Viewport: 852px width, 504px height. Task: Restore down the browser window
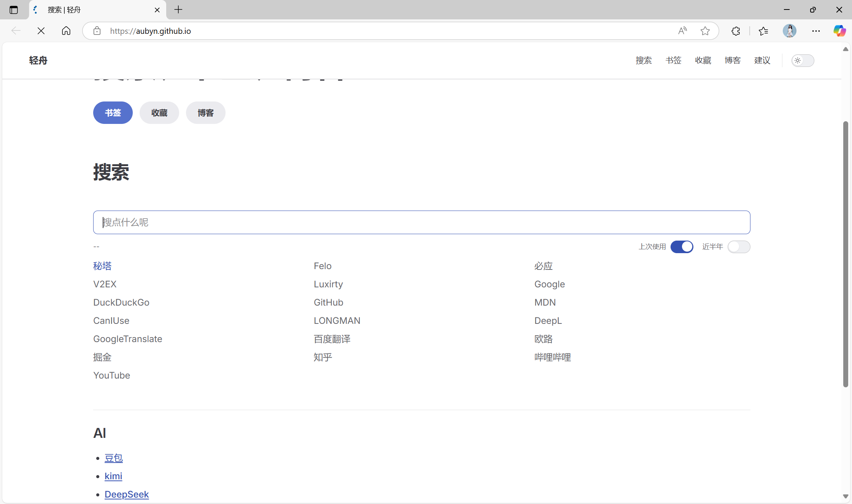(813, 10)
